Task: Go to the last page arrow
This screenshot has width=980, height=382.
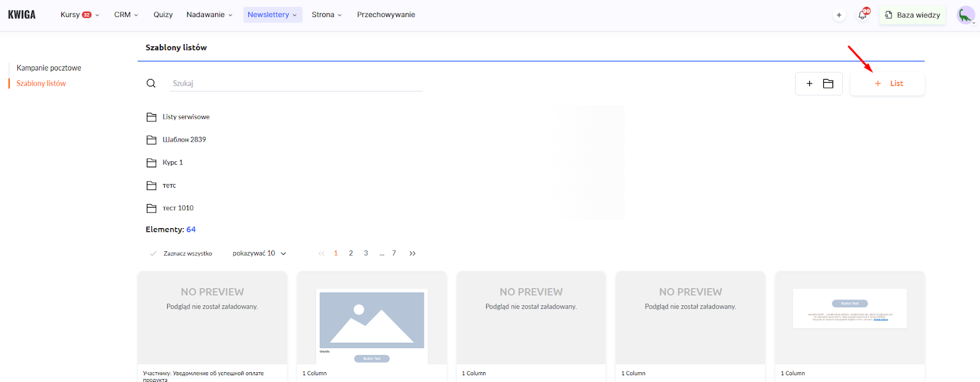Action: click(x=413, y=253)
